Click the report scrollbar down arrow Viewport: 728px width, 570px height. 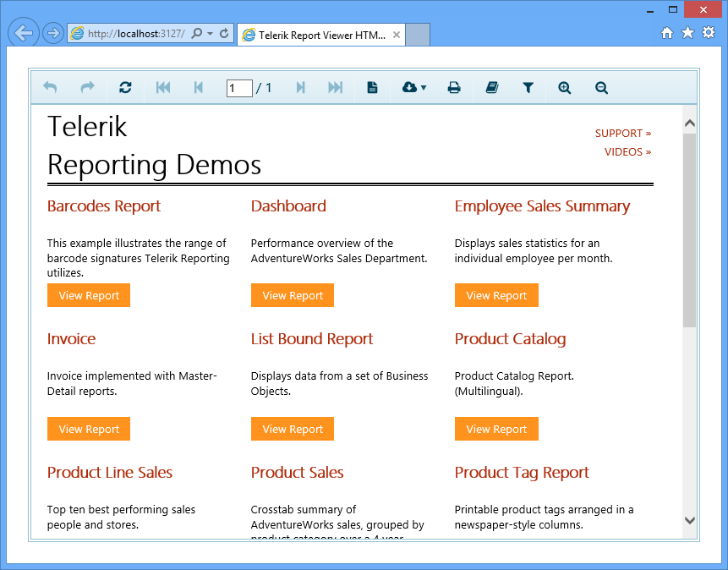coord(689,520)
